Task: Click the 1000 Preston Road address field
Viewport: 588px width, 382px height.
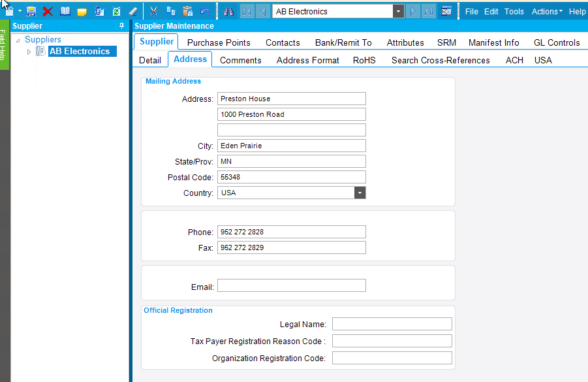Action: [291, 114]
